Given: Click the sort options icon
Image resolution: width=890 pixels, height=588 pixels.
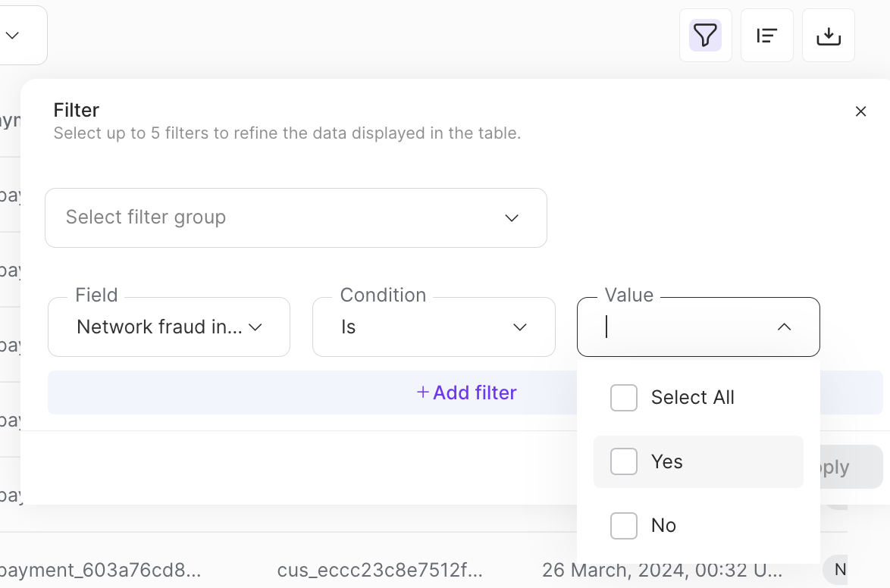Looking at the screenshot, I should pos(766,35).
